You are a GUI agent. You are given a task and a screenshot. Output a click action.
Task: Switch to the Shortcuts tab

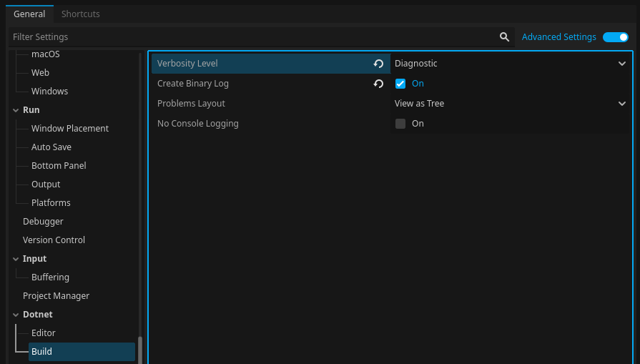coord(80,14)
